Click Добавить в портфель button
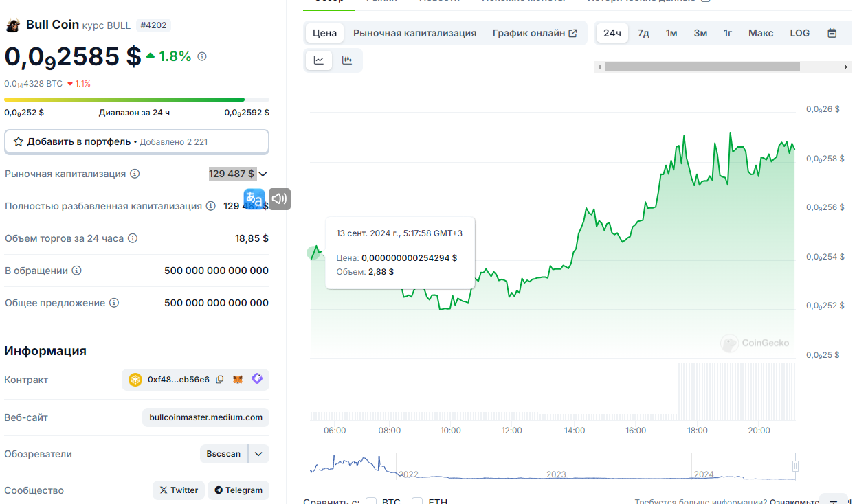 (x=137, y=141)
